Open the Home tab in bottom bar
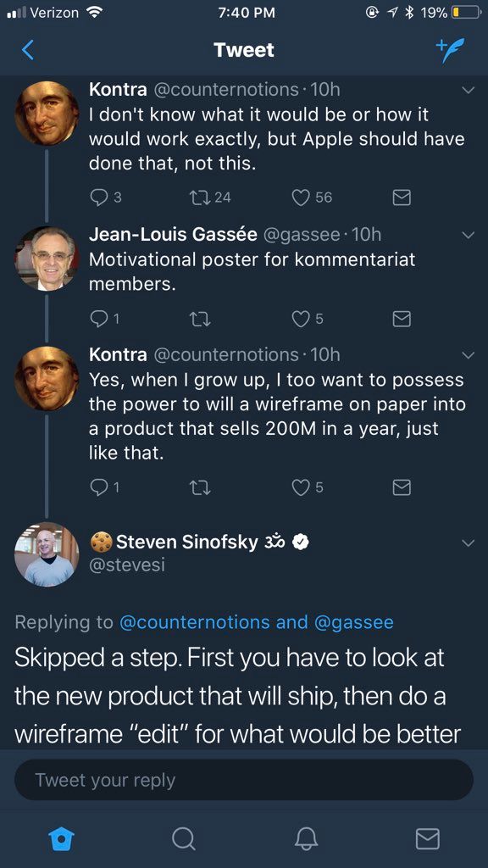488x868 pixels. pyautogui.click(x=60, y=838)
